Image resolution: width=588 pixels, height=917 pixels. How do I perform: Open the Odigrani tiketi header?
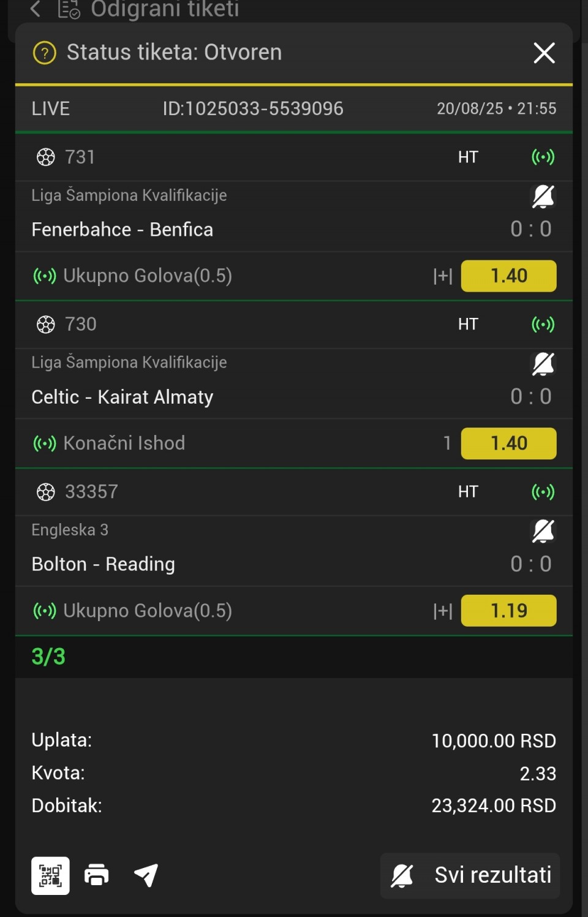pos(165,9)
